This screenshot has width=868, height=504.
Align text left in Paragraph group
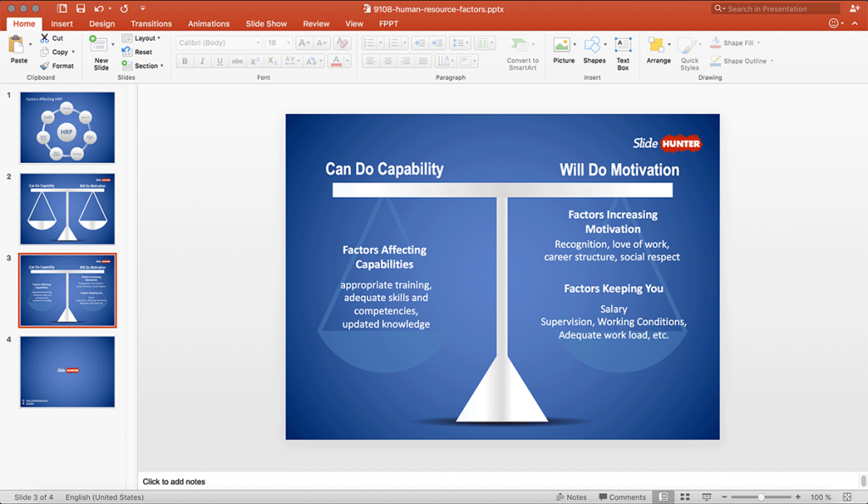(x=370, y=61)
